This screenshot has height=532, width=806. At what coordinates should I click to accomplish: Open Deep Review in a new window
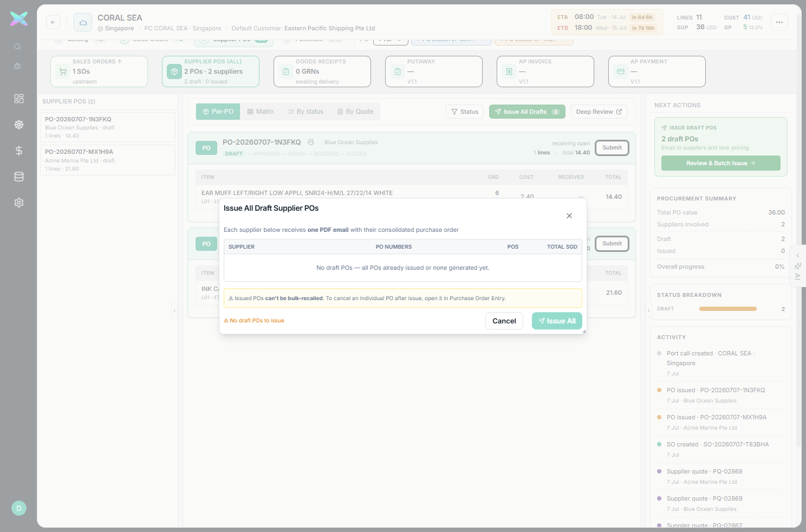(599, 112)
